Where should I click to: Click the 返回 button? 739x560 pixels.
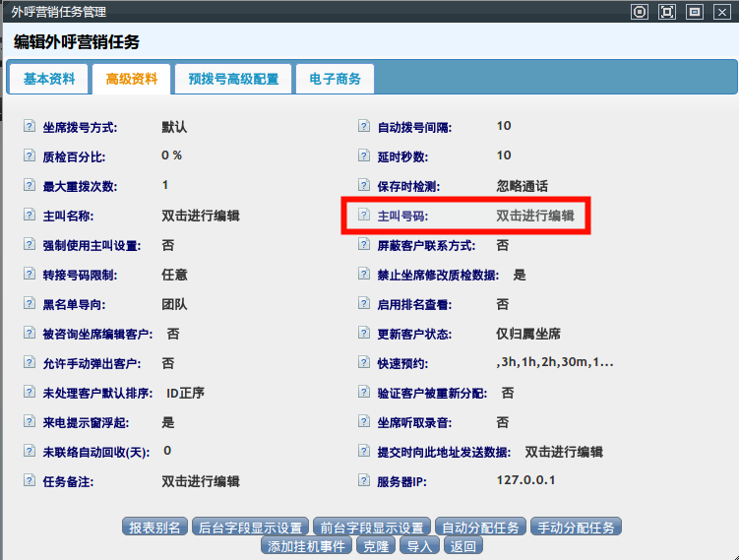click(x=462, y=546)
